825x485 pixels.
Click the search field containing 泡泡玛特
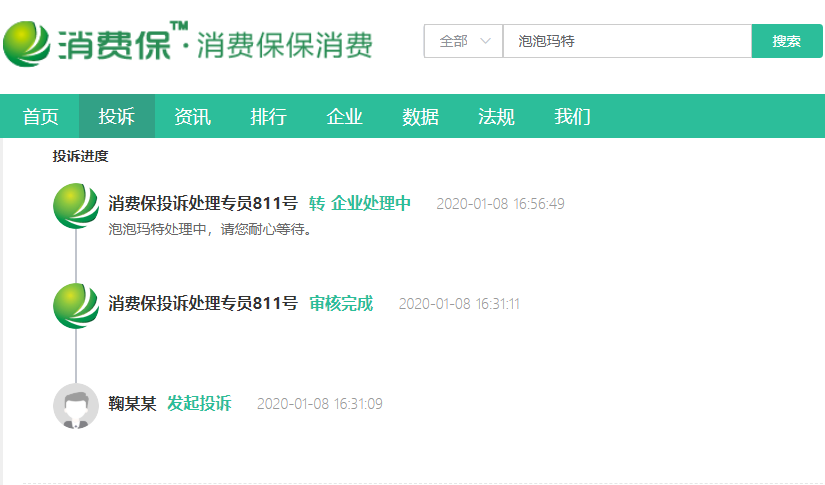click(627, 41)
